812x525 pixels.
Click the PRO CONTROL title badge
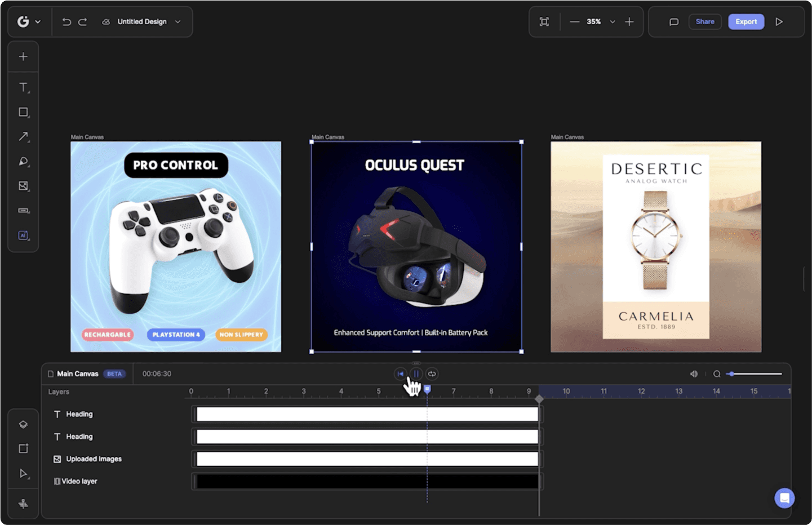click(x=176, y=165)
